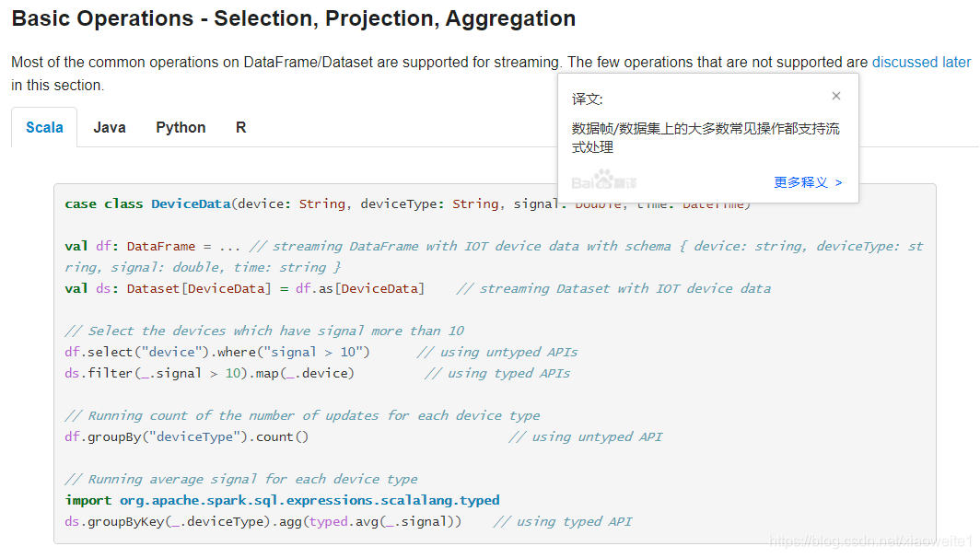Open the Java code tab
Image resolution: width=980 pixels, height=558 pixels.
[110, 128]
